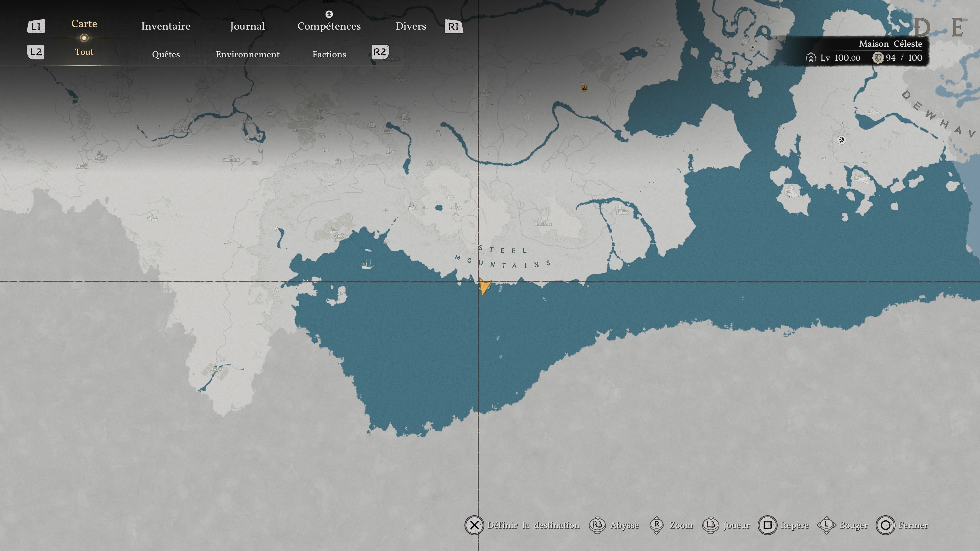Click the R3 Abysse button icon
980x551 pixels.
click(x=597, y=525)
